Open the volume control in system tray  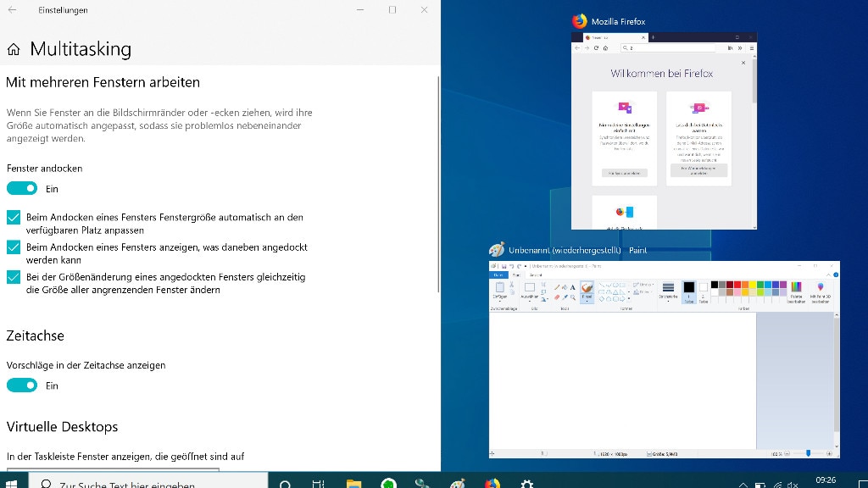(793, 485)
